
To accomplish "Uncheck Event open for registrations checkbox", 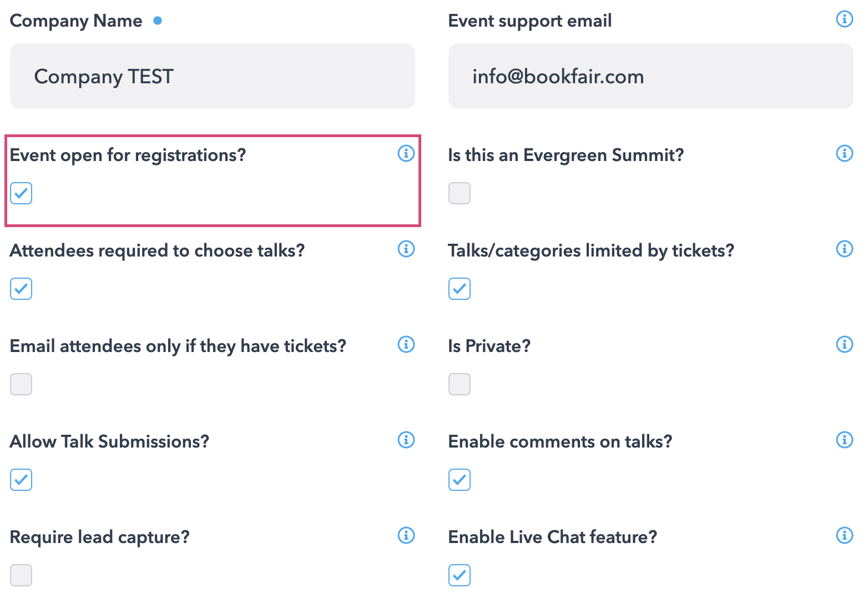I will tap(21, 193).
